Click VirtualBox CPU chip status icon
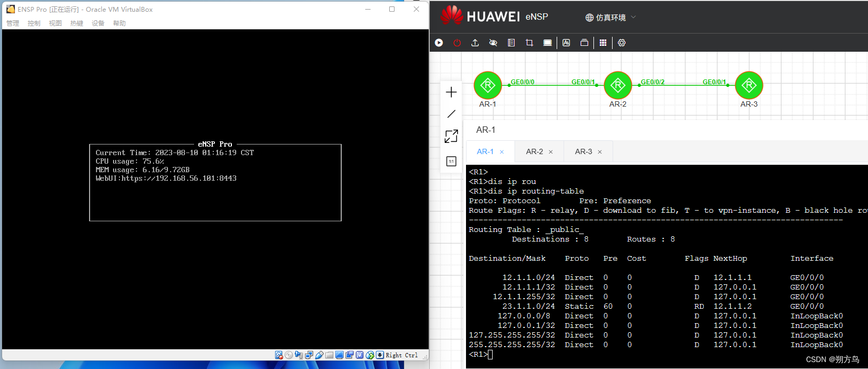The width and height of the screenshot is (868, 369). [x=359, y=355]
